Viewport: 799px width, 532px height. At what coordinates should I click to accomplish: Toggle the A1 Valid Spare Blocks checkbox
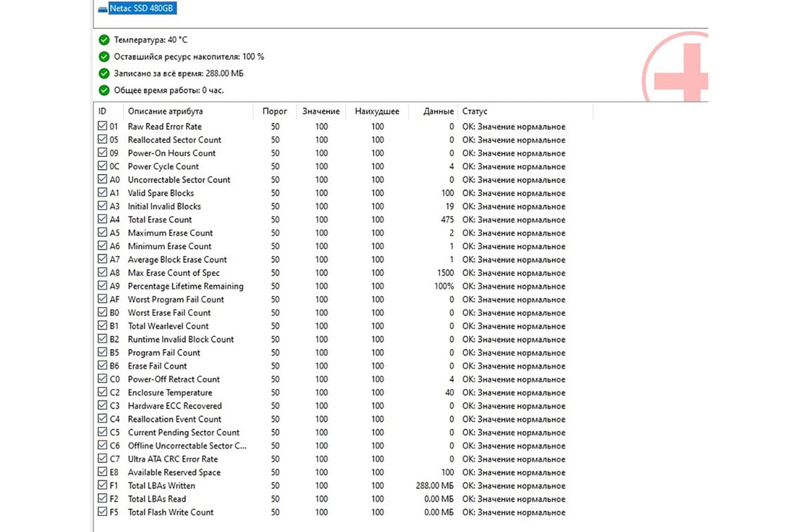tap(102, 192)
